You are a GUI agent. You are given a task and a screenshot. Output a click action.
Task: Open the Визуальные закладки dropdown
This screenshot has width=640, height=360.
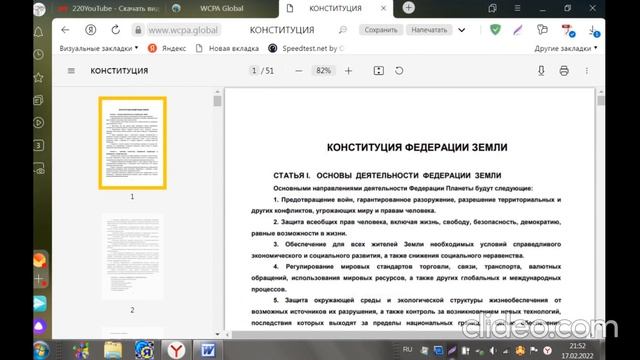click(x=99, y=48)
